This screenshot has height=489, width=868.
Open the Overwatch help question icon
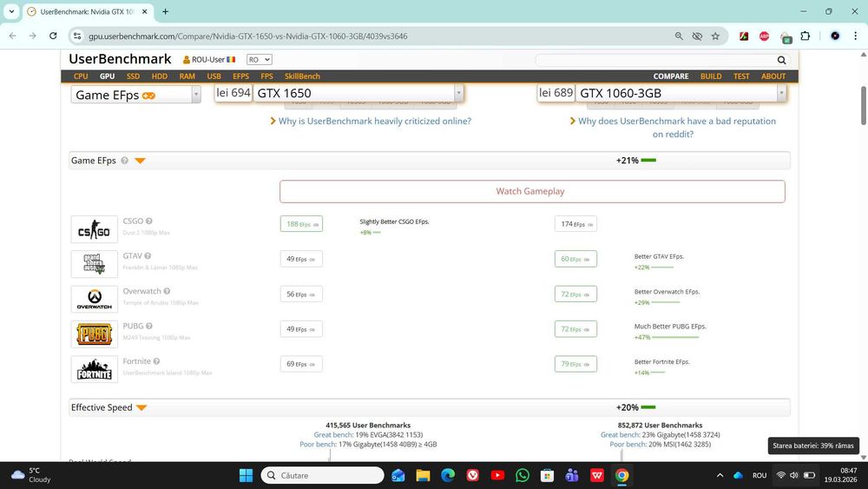pos(167,291)
